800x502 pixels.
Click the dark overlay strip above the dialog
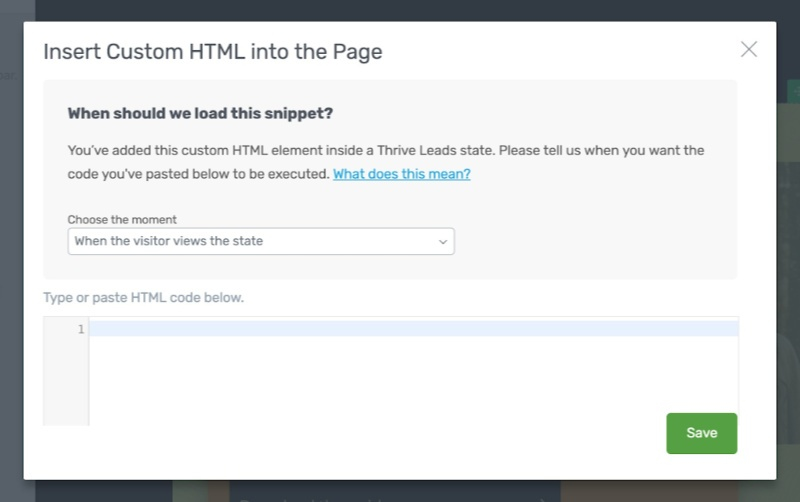tap(400, 10)
